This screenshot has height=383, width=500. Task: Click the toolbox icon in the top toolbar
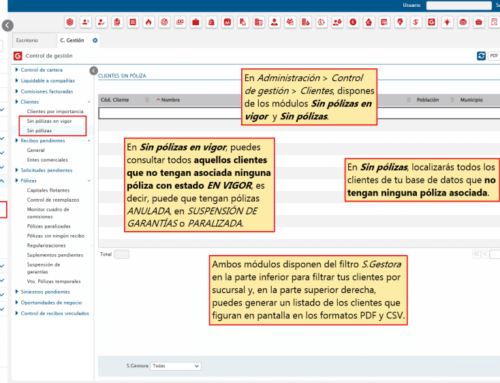pos(479,22)
